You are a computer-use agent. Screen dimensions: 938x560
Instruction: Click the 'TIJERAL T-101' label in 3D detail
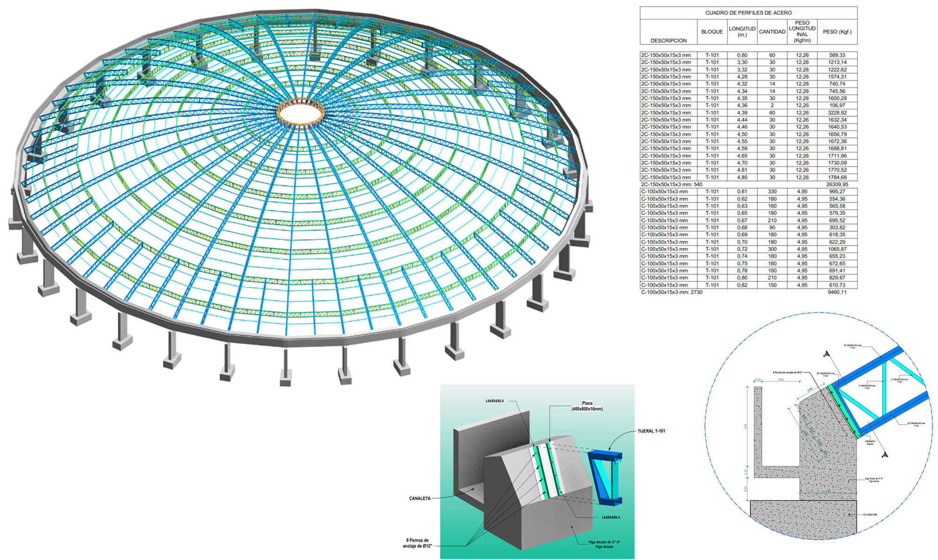click(x=651, y=431)
